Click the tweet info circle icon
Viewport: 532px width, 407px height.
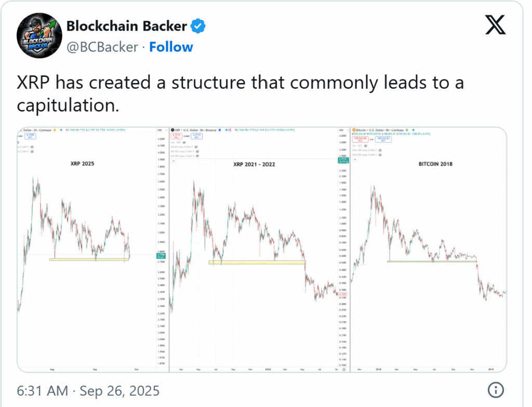point(496,390)
